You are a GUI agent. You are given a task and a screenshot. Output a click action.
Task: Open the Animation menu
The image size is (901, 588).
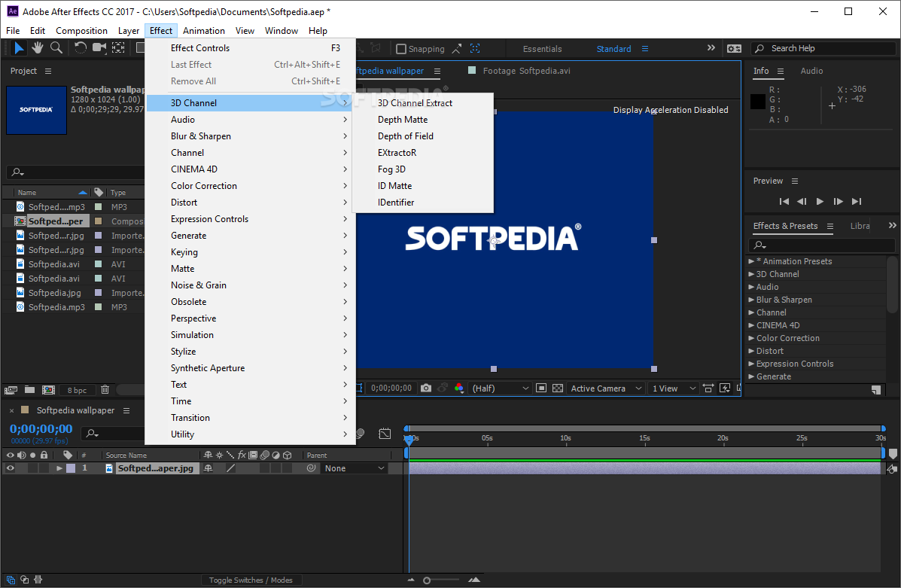tap(203, 30)
